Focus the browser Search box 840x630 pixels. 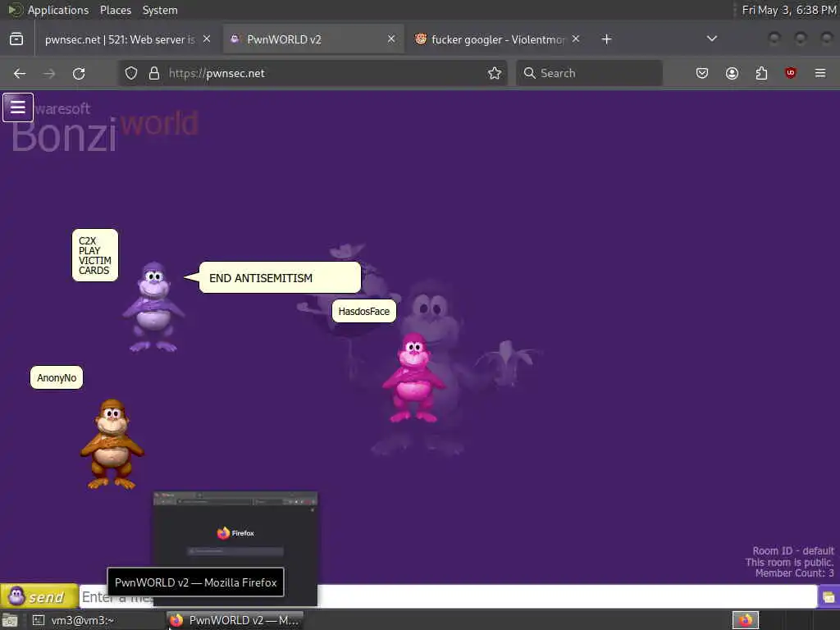click(x=589, y=73)
